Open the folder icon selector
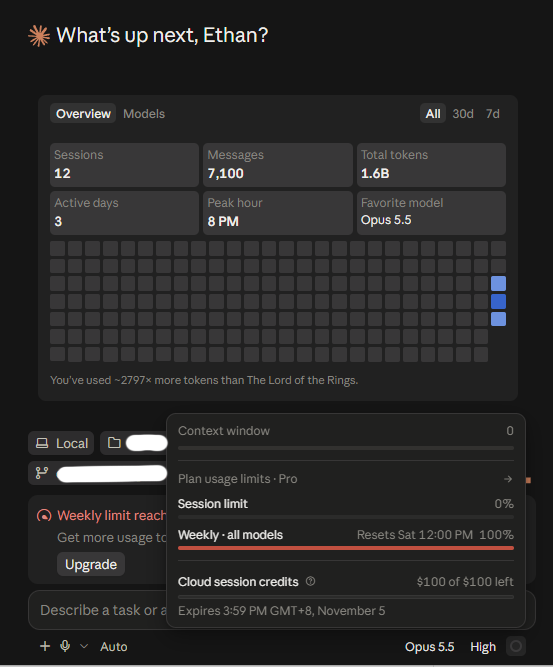 tap(114, 443)
